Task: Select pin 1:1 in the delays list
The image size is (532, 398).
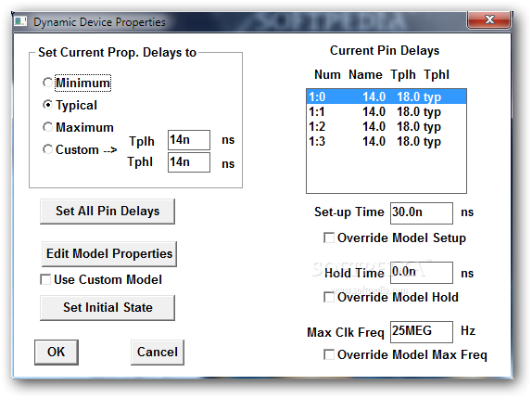Action: pos(386,111)
